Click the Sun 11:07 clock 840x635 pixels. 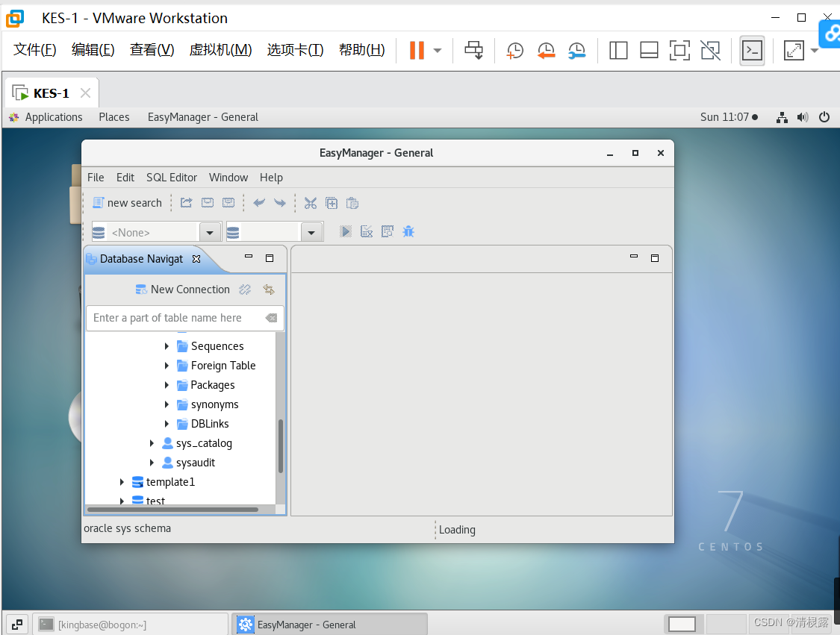coord(724,117)
